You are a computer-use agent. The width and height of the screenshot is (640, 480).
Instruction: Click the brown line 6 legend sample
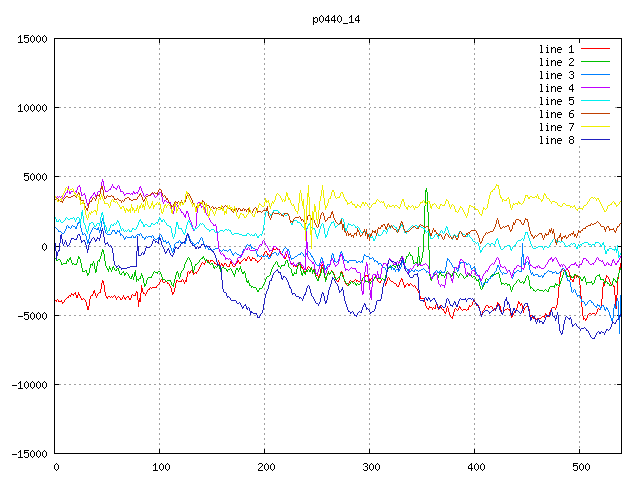[x=595, y=114]
